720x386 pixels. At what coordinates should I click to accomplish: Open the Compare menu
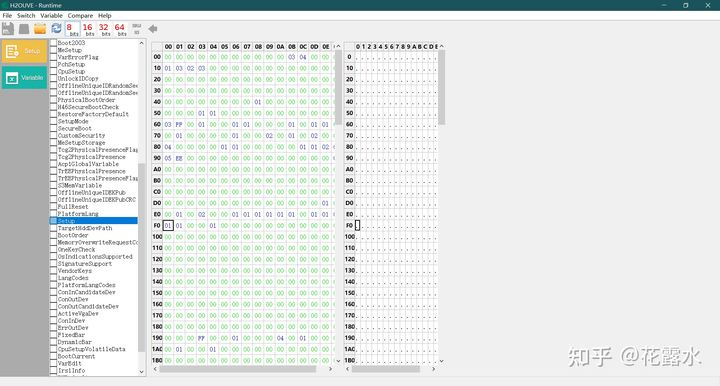80,15
